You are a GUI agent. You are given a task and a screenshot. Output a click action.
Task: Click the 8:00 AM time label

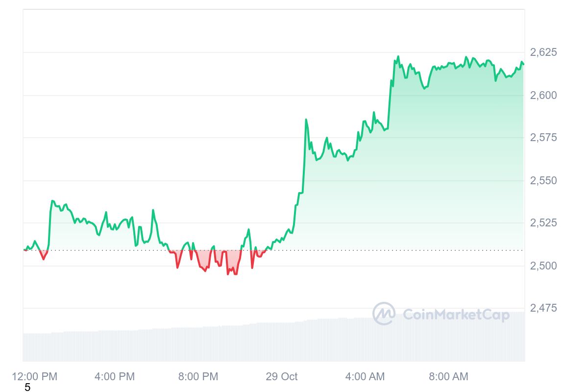point(448,376)
